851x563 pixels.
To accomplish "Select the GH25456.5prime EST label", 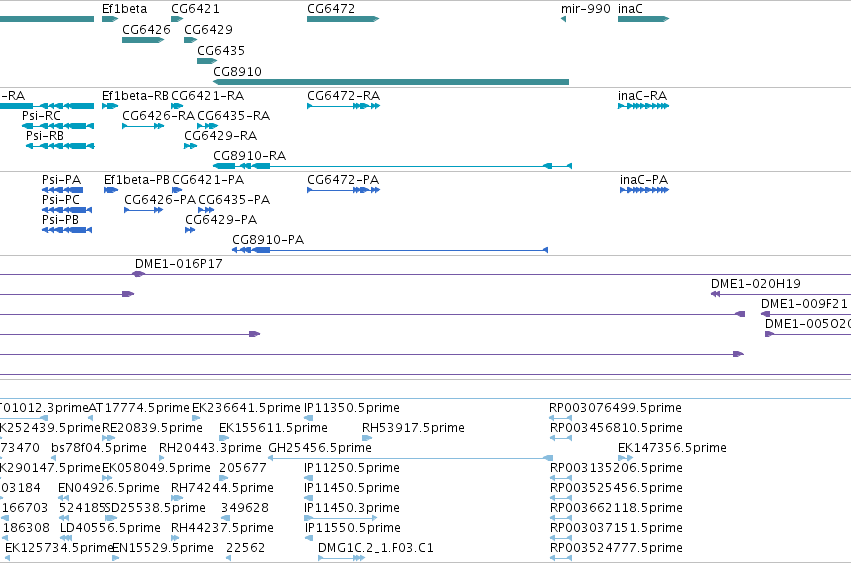I will pos(320,448).
